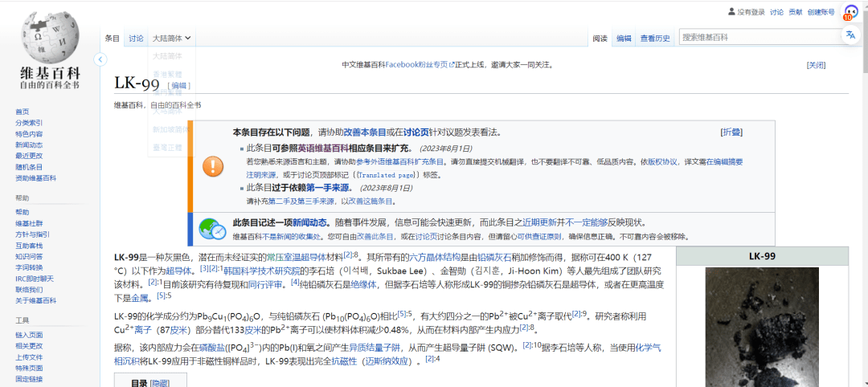The width and height of the screenshot is (868, 387).
Task: Click the orange exclamation warning icon
Action: pyautogui.click(x=213, y=165)
